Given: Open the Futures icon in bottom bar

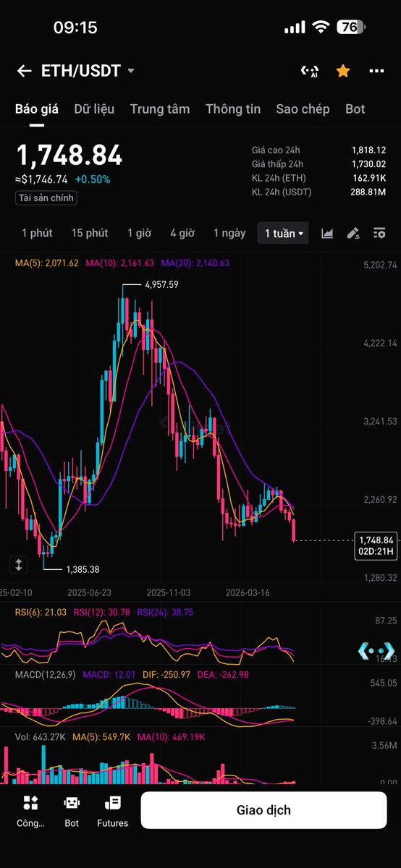Looking at the screenshot, I should (x=113, y=809).
